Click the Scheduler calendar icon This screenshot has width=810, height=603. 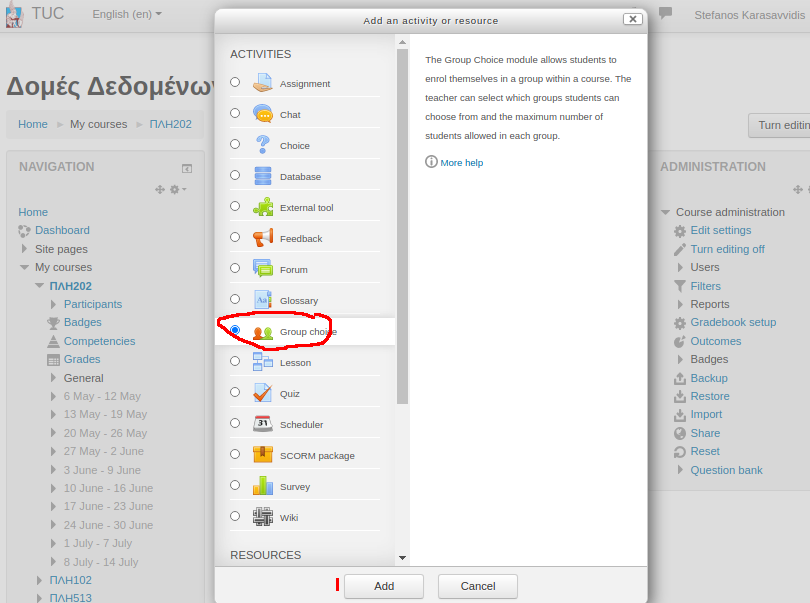[263, 424]
